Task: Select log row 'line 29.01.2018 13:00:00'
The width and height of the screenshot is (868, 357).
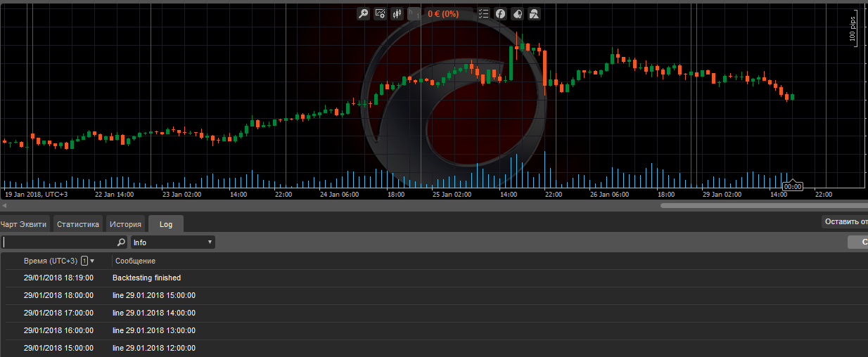Action: [x=434, y=330]
